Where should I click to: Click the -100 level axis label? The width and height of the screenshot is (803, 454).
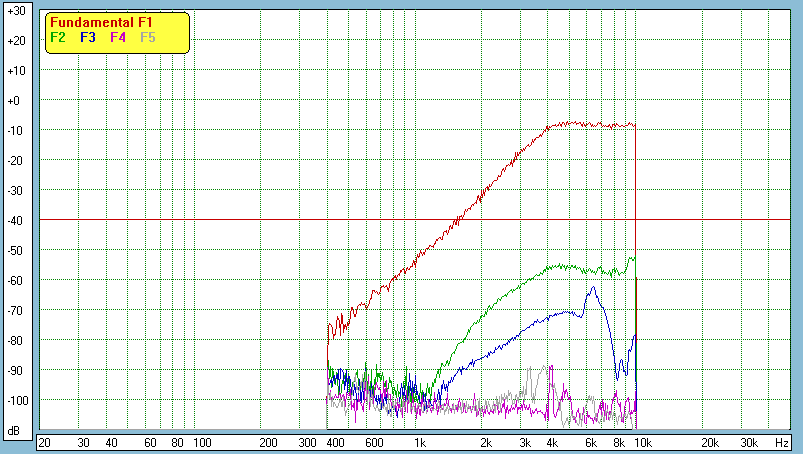(15, 400)
